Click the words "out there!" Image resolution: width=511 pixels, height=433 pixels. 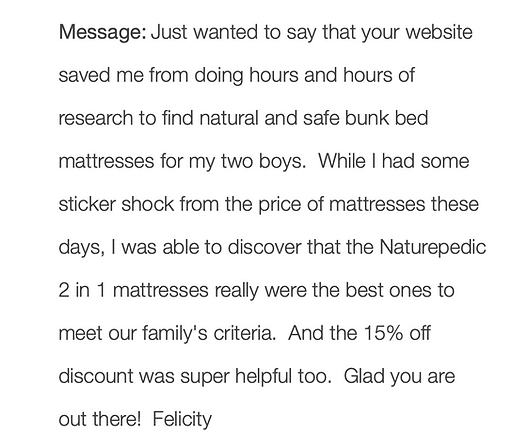[x=100, y=419]
